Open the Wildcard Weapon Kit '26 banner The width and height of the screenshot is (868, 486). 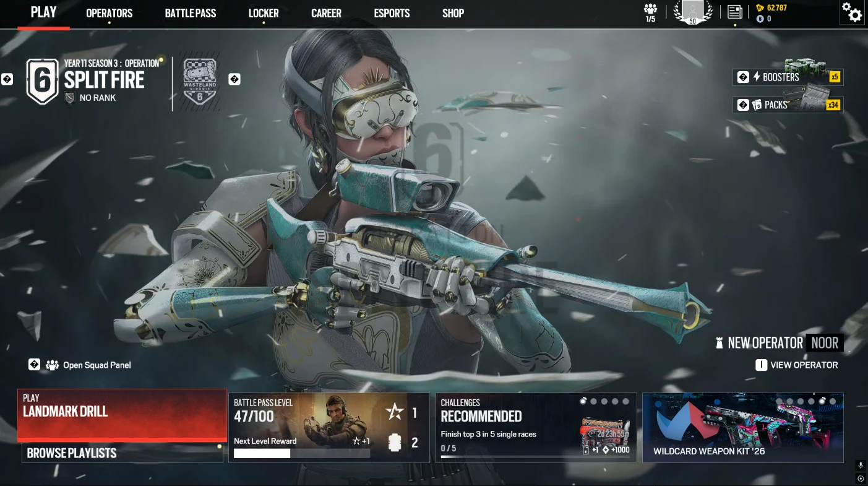click(x=743, y=428)
